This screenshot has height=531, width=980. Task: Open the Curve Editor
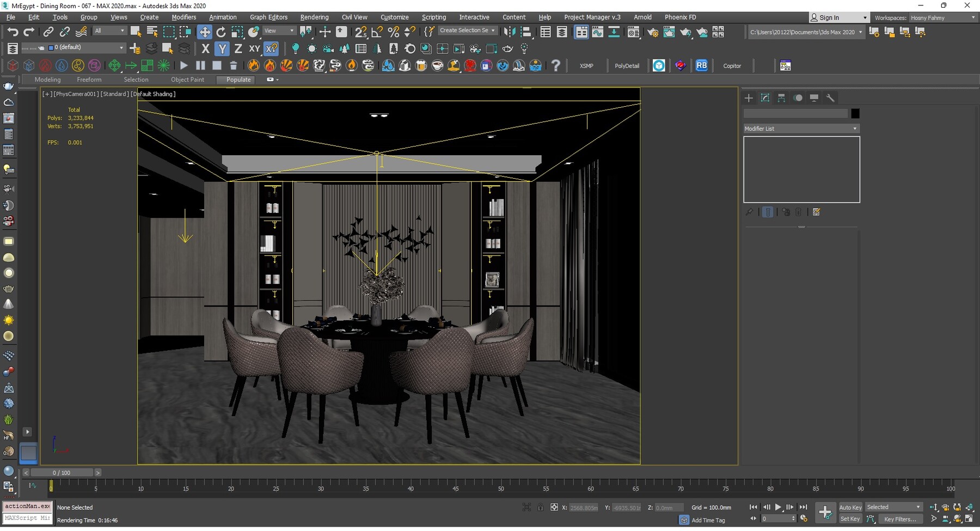(599, 32)
